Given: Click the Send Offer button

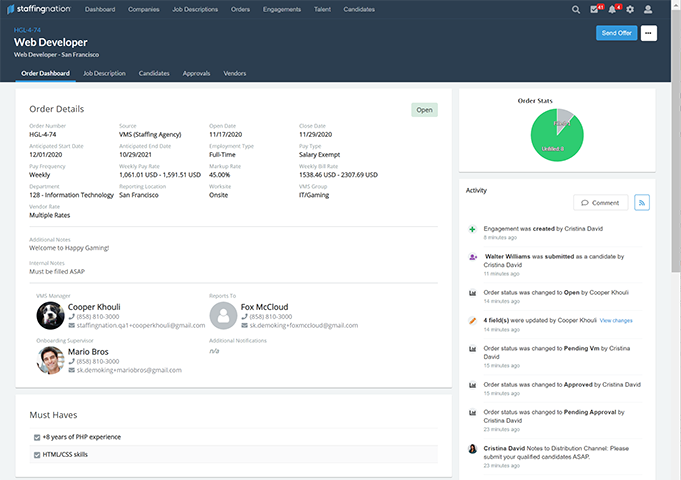Looking at the screenshot, I should tap(617, 33).
